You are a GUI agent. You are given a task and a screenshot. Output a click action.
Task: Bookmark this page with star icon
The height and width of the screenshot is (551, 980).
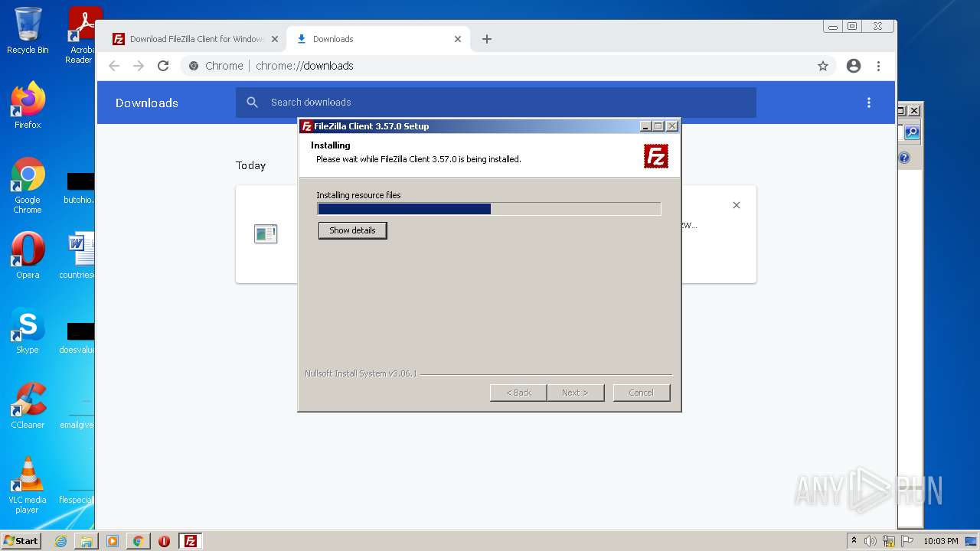pos(823,66)
